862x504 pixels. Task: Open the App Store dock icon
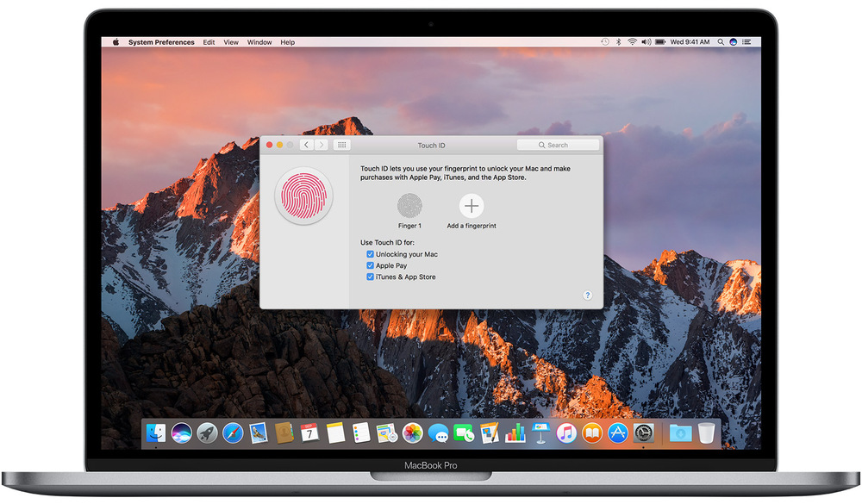coord(617,432)
